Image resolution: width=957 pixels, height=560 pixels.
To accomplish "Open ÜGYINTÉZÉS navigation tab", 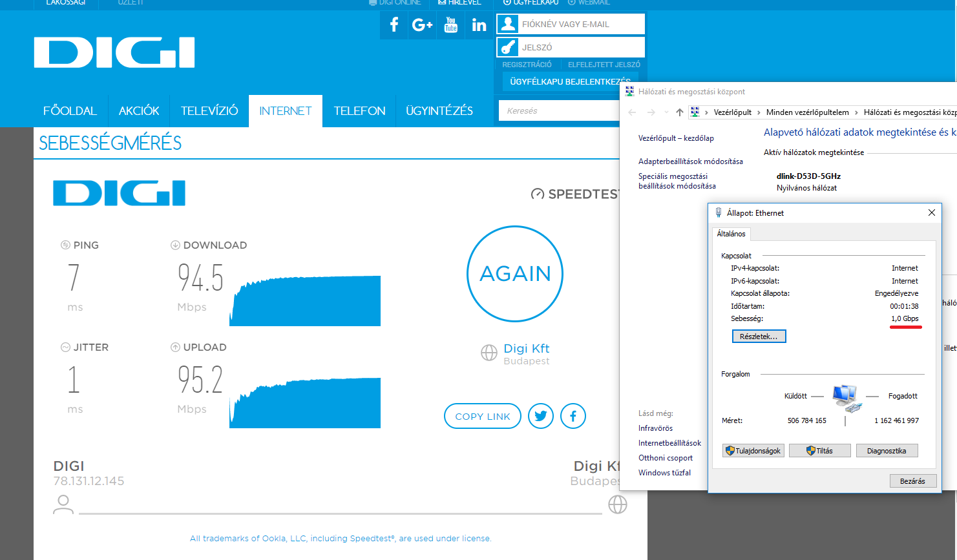I will 439,111.
